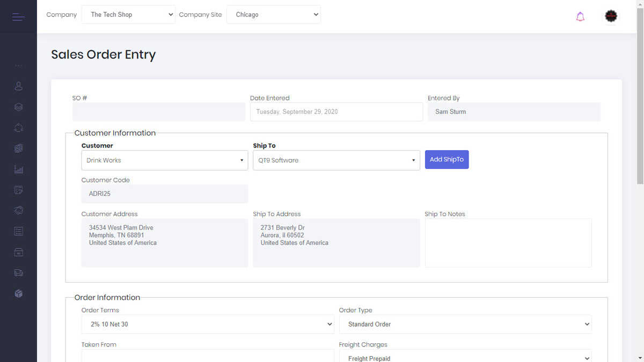The width and height of the screenshot is (644, 362).
Task: Click the Add ShipTo button
Action: [x=447, y=159]
